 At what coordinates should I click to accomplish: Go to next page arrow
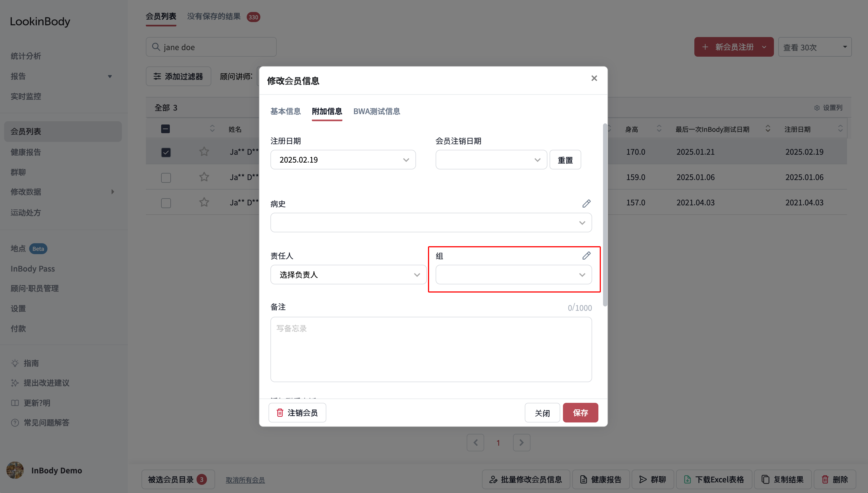(522, 443)
